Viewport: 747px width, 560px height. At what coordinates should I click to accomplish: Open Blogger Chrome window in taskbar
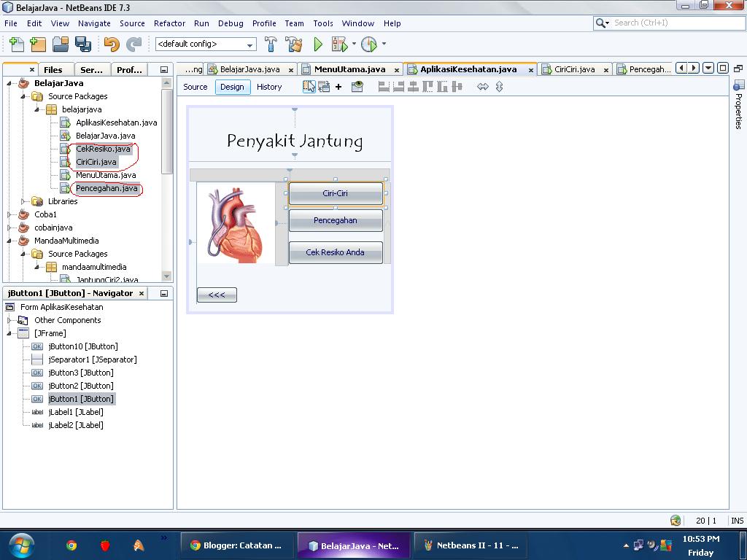click(x=236, y=545)
